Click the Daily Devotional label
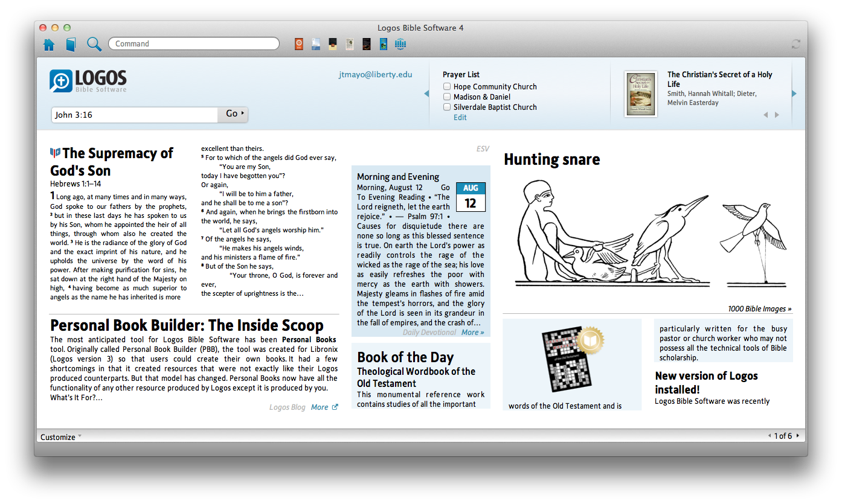 [429, 332]
